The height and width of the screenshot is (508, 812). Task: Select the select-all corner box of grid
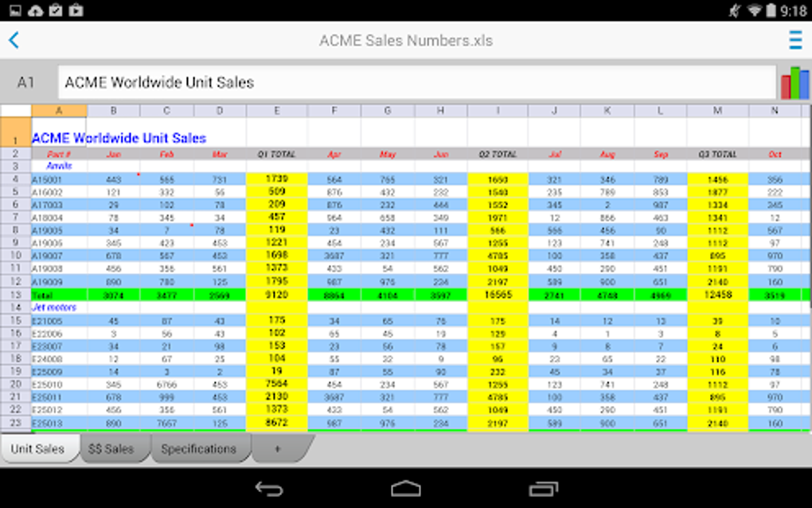[x=16, y=111]
